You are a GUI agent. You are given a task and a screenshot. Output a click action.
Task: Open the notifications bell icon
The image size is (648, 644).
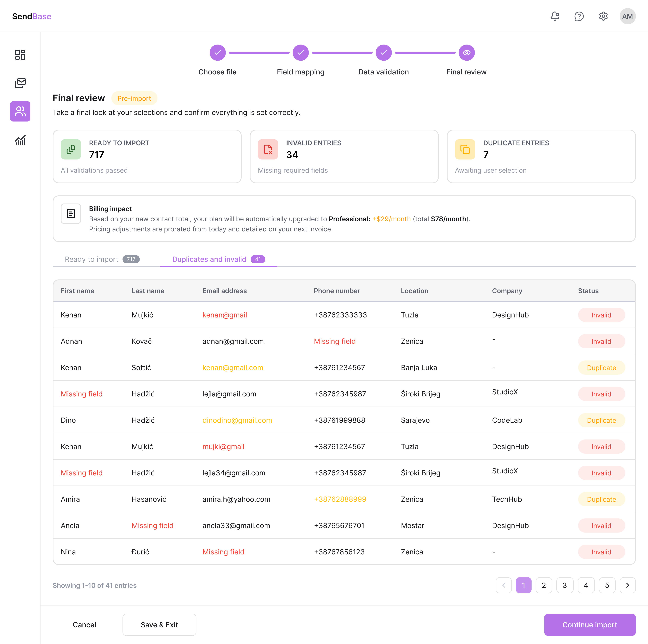click(555, 16)
